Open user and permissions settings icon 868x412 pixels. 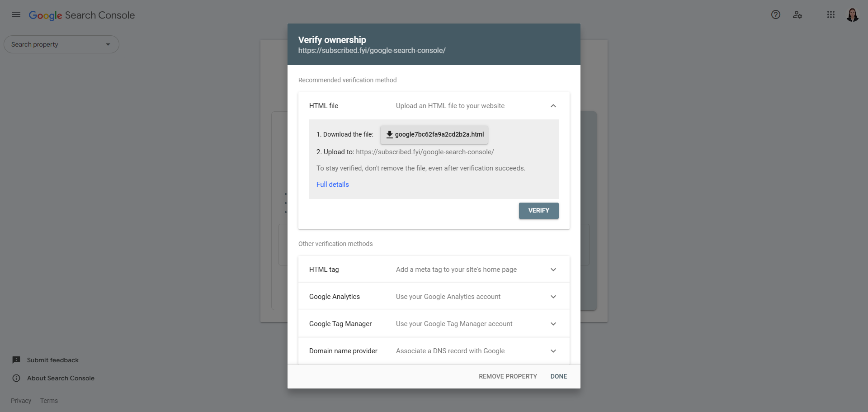point(797,15)
